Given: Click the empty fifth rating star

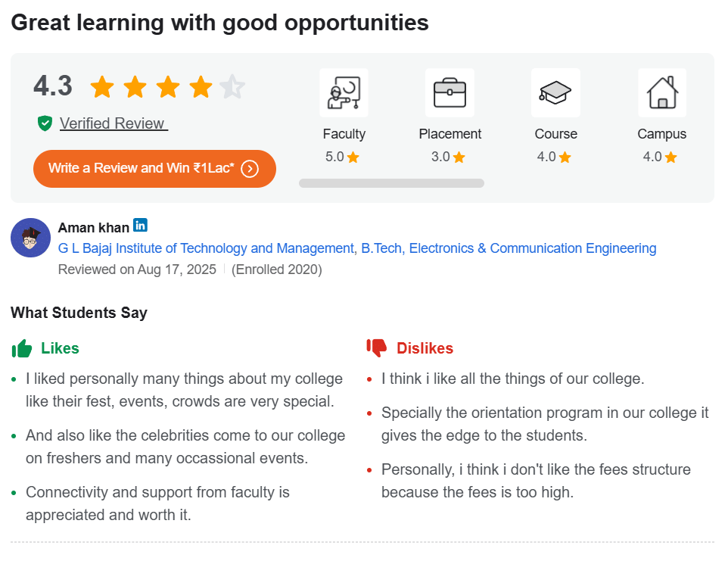Looking at the screenshot, I should (232, 87).
